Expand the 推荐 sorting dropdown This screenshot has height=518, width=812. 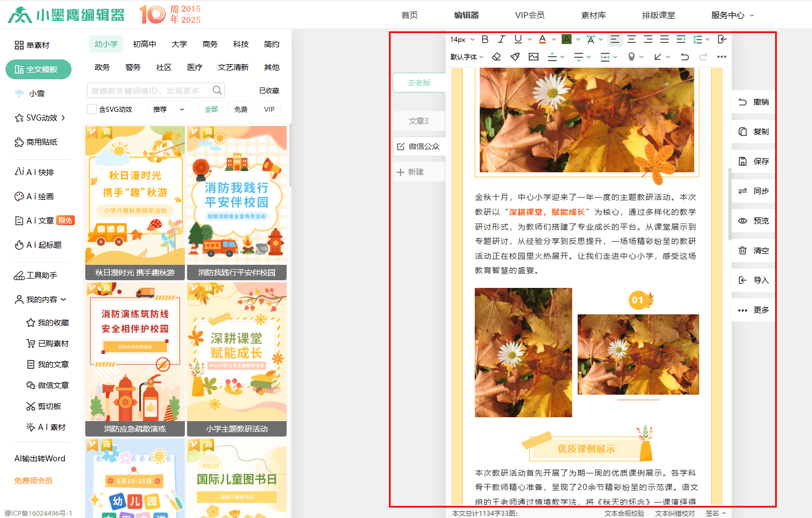point(168,109)
